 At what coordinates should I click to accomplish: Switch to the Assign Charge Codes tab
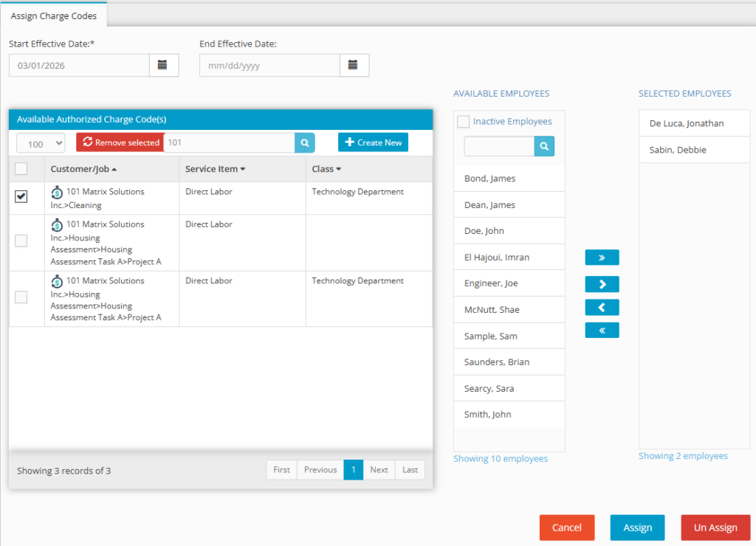tap(53, 15)
